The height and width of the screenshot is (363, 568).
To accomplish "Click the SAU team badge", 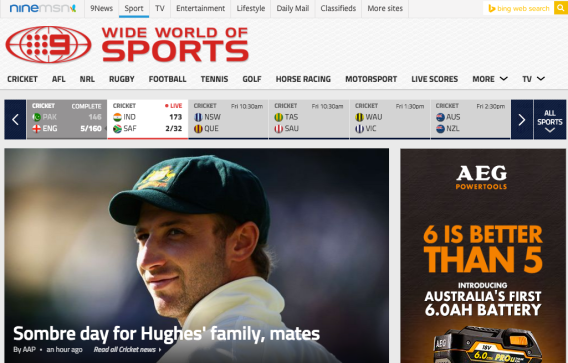I will coord(279,129).
